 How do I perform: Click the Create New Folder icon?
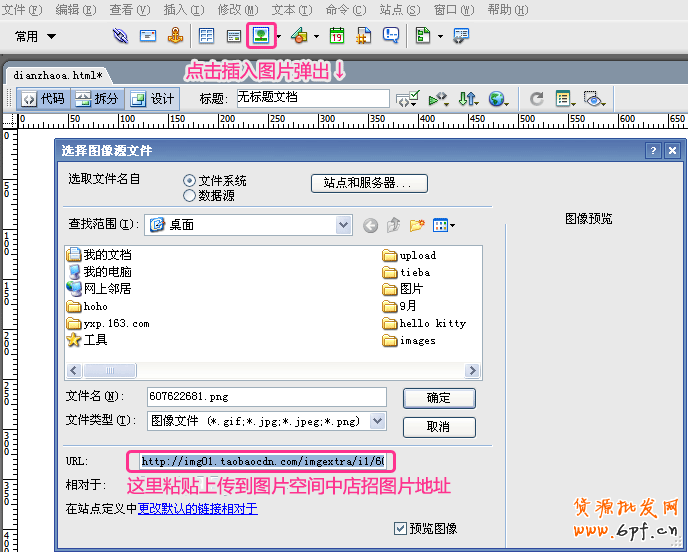pos(417,225)
